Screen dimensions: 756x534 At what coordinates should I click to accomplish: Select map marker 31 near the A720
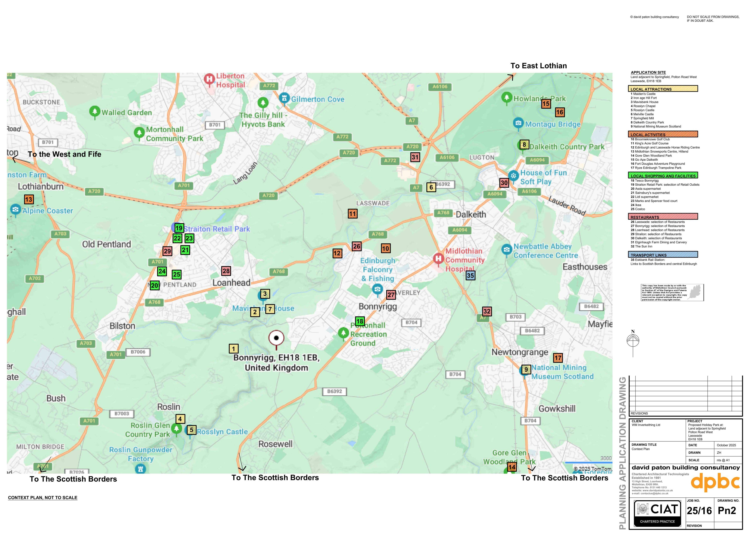click(x=415, y=157)
